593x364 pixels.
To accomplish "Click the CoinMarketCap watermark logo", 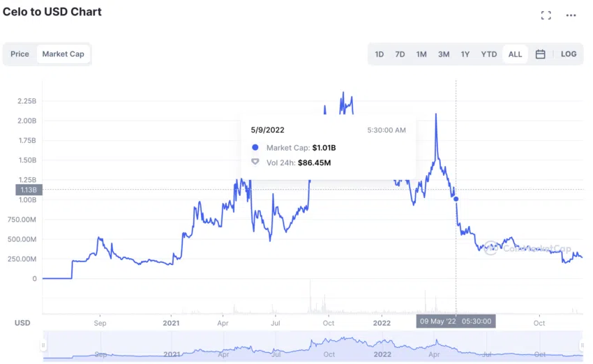I will (527, 248).
